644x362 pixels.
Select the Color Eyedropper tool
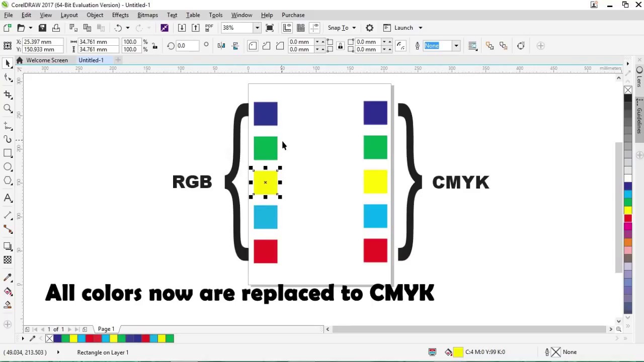tap(8, 278)
